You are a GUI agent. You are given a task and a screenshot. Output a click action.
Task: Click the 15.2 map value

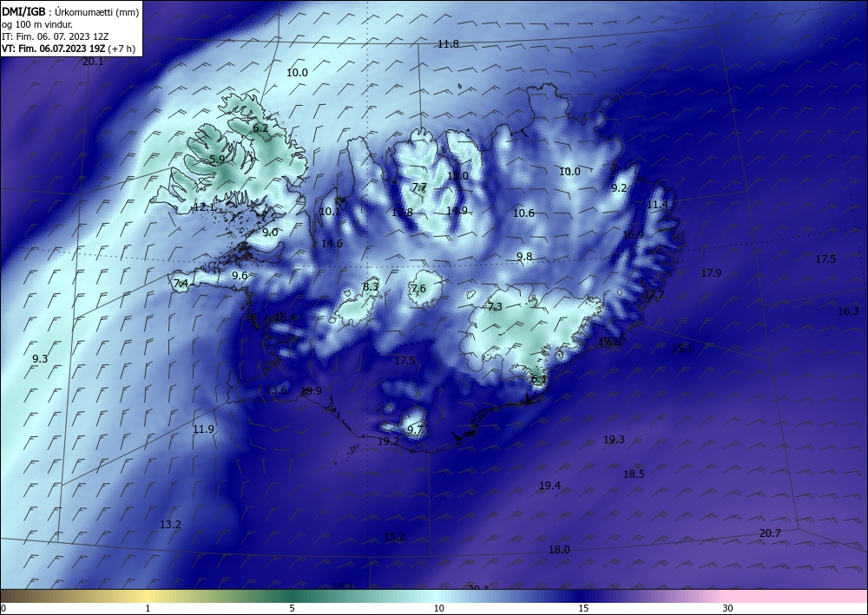(394, 536)
